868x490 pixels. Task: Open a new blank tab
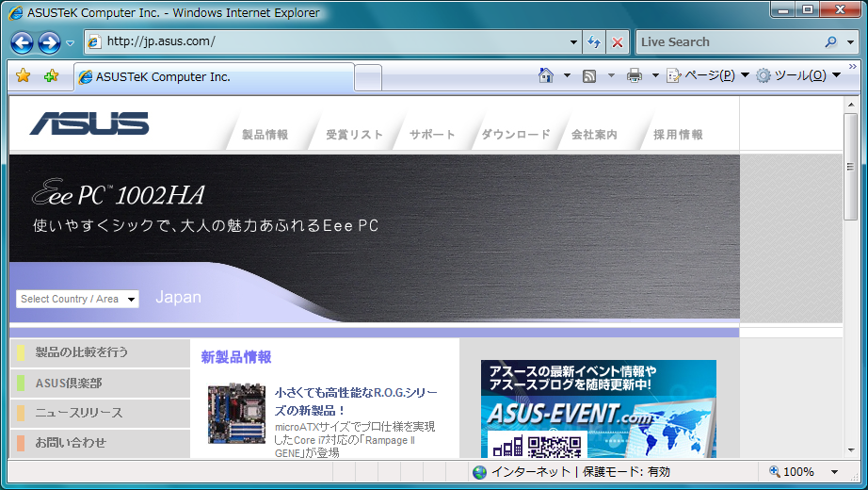click(x=367, y=77)
